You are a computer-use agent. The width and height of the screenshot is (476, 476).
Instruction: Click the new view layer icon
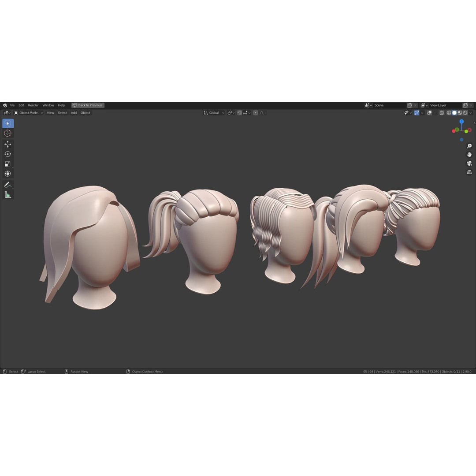465,105
